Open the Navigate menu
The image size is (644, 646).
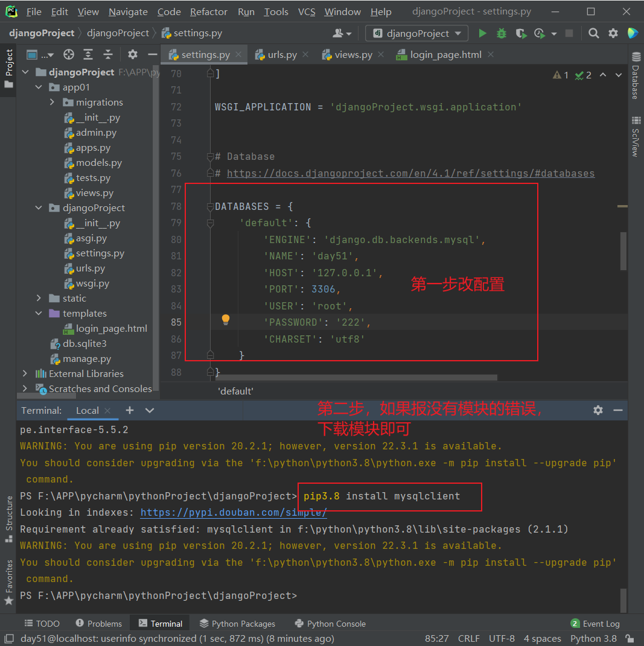(x=128, y=12)
